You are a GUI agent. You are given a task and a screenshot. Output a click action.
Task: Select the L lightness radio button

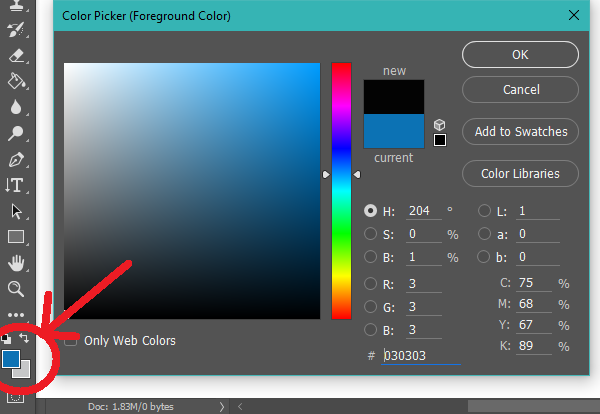point(484,210)
